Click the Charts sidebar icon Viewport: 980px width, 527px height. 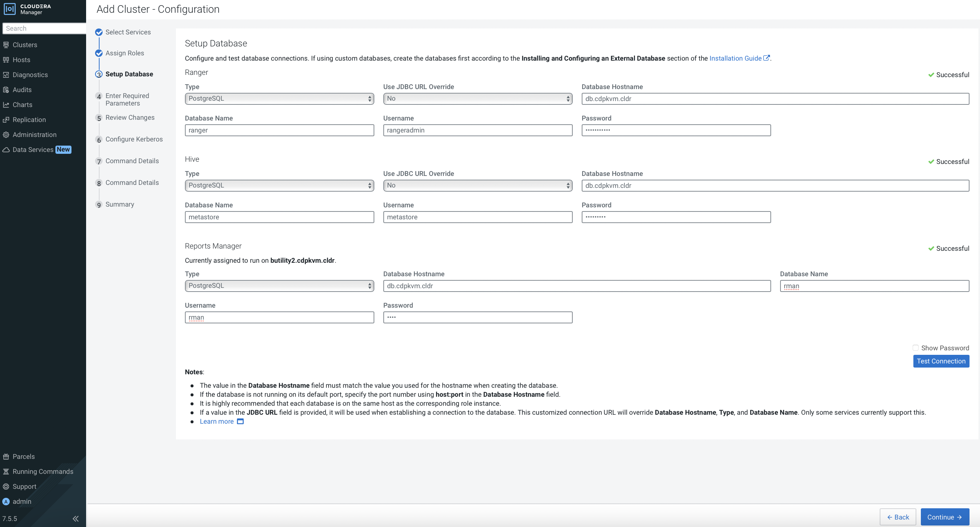[6, 105]
